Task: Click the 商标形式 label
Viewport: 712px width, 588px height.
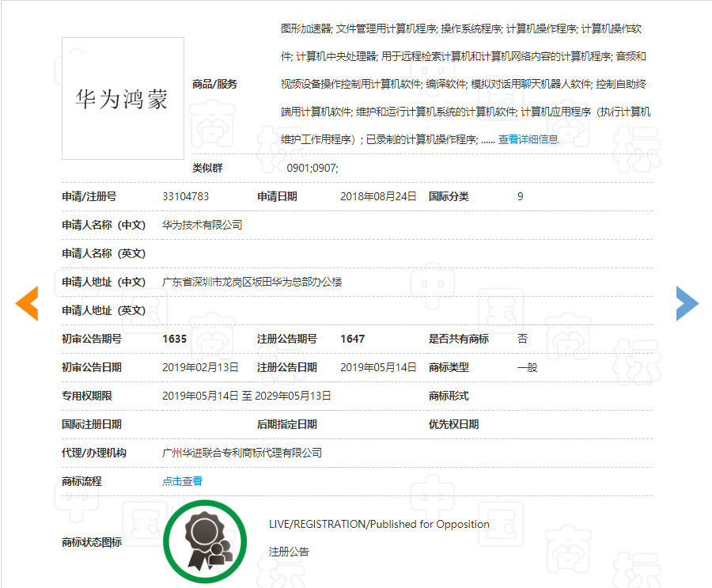Action: (449, 396)
